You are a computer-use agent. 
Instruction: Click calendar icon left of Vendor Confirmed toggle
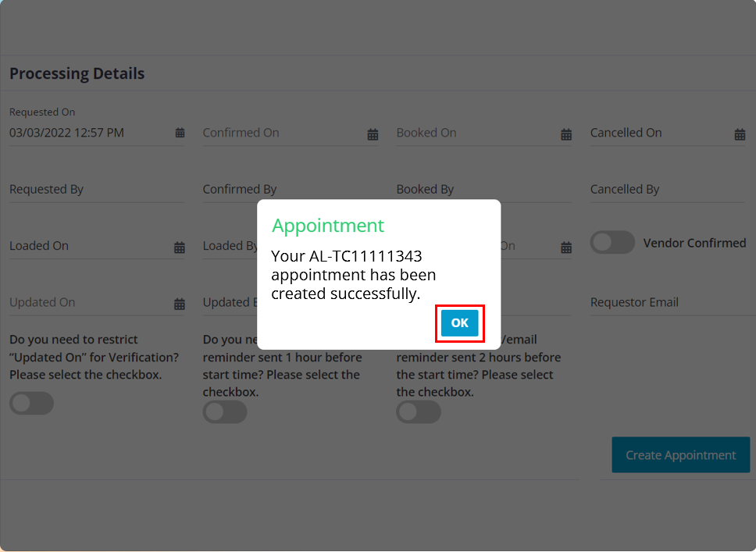(x=566, y=247)
